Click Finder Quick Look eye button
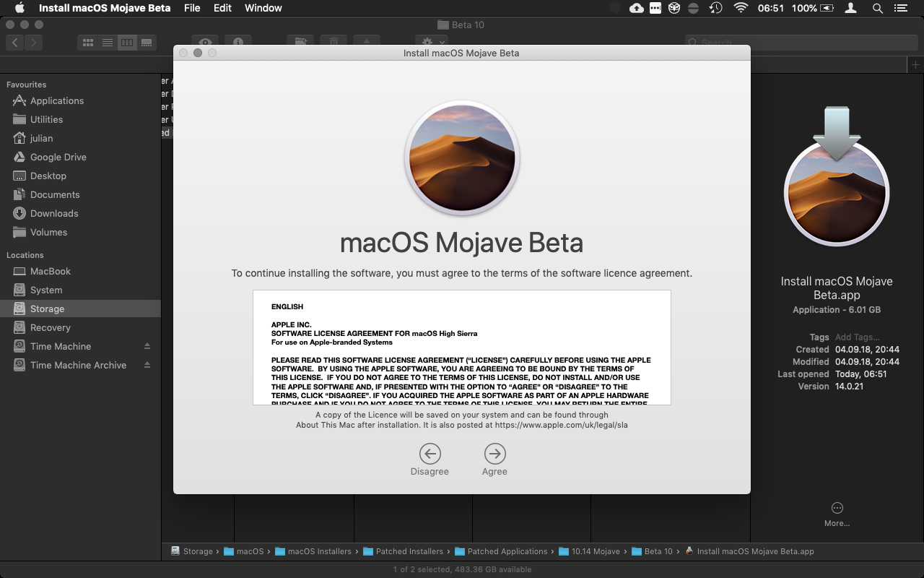Screen dimensions: 924x578 pos(206,43)
